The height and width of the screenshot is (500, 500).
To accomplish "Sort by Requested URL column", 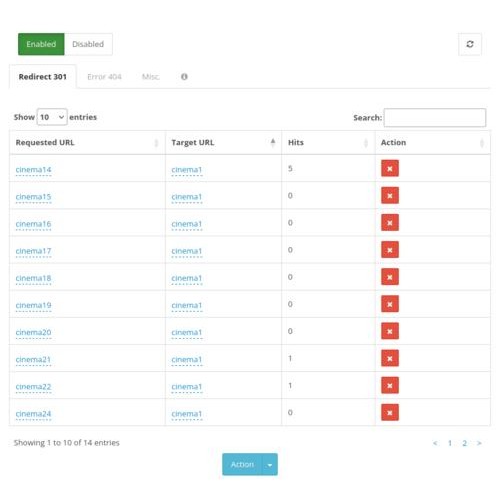I will coord(87,142).
